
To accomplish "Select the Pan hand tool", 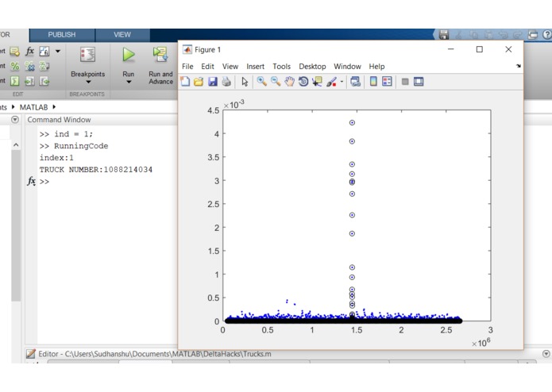I will pyautogui.click(x=289, y=82).
